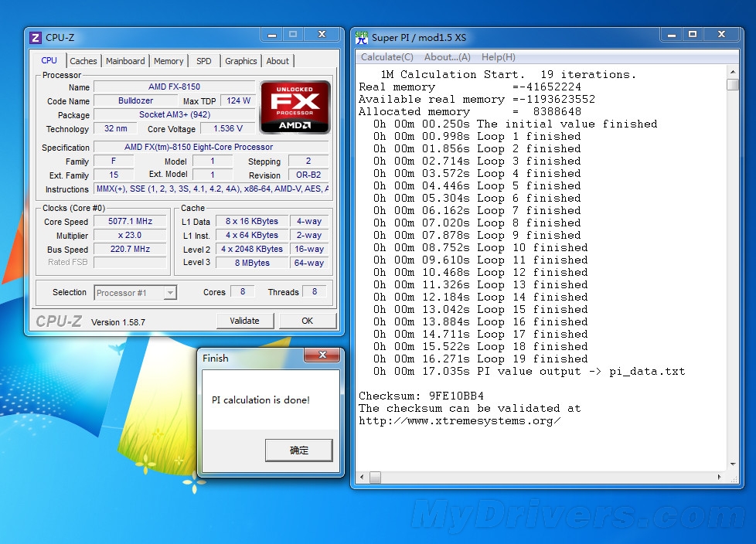Click the Super PI title bar icon
This screenshot has width=756, height=544.
pyautogui.click(x=362, y=37)
